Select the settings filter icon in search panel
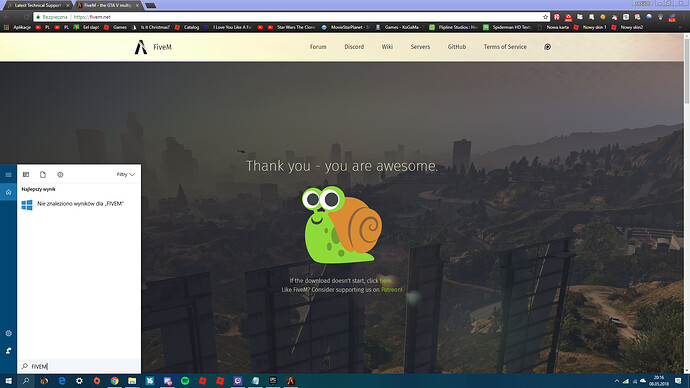Viewport: 690px width, 388px height. point(60,175)
